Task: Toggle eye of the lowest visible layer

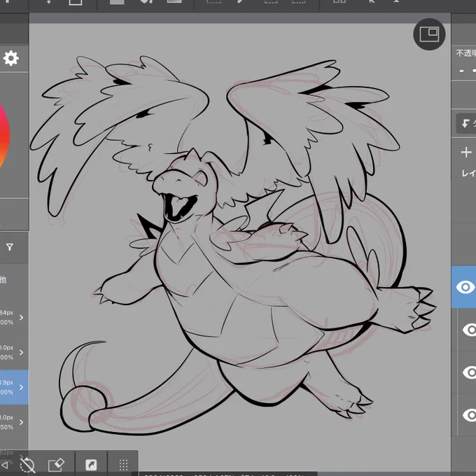Action: coord(469,415)
